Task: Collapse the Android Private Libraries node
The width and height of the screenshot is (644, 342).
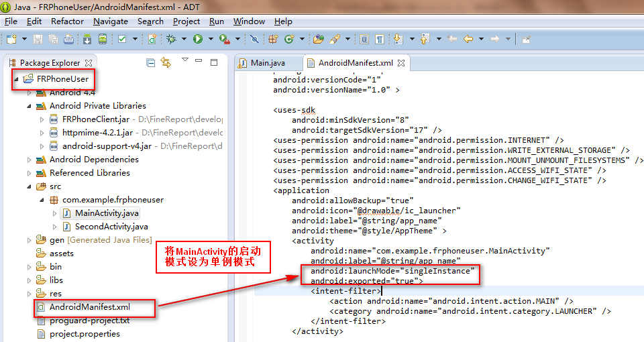Action: click(29, 106)
